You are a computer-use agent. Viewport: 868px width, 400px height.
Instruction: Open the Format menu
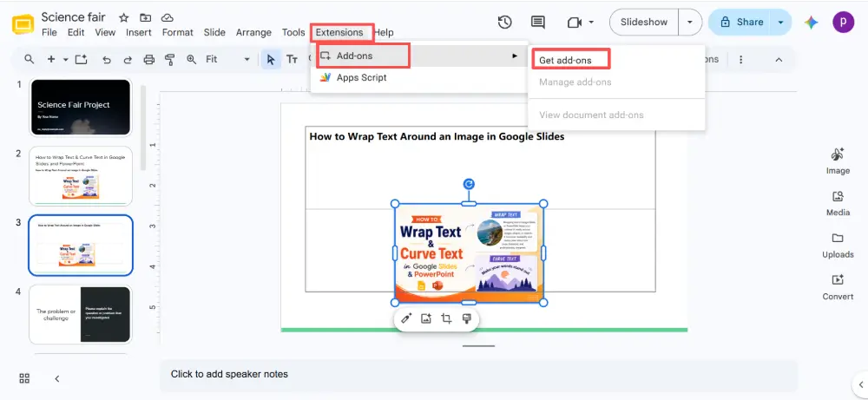point(178,33)
